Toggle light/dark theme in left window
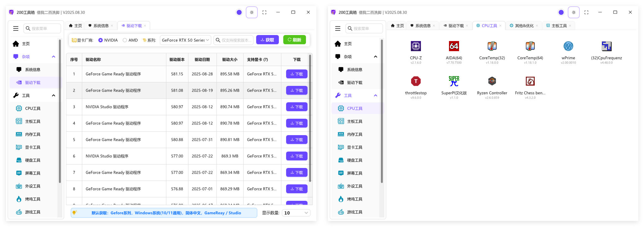 [x=251, y=12]
